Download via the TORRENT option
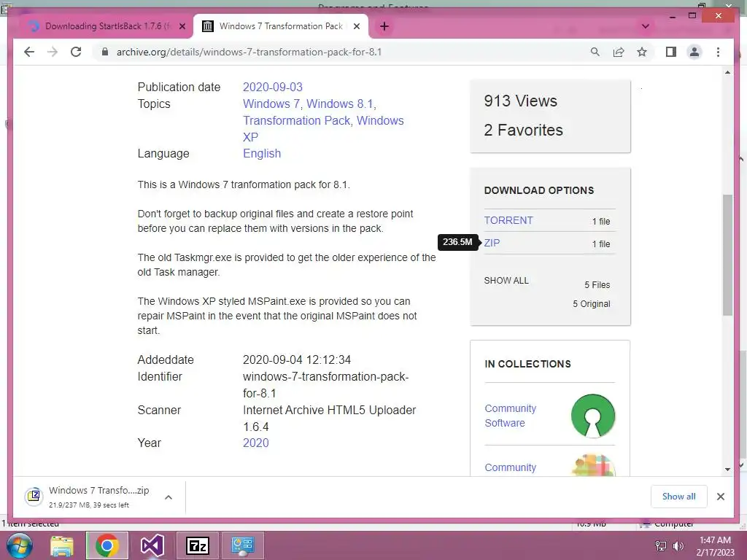This screenshot has width=747, height=560. pos(508,220)
